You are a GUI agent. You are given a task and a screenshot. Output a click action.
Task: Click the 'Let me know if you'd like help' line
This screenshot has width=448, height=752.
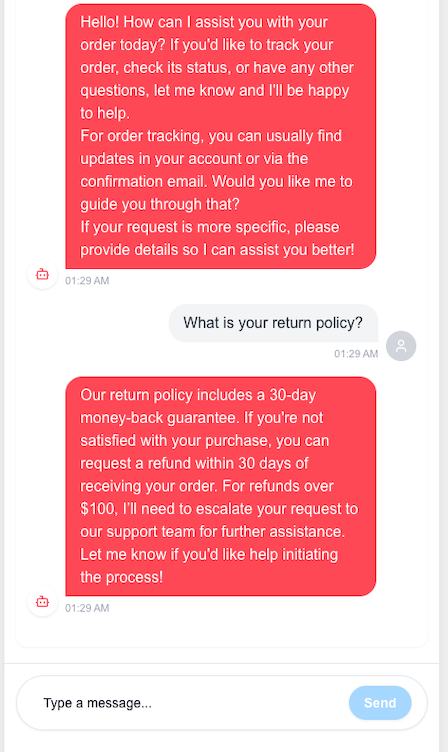tap(209, 554)
